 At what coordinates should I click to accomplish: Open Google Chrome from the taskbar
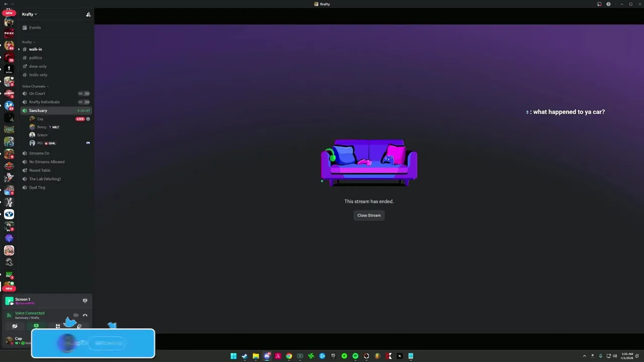pos(289,356)
